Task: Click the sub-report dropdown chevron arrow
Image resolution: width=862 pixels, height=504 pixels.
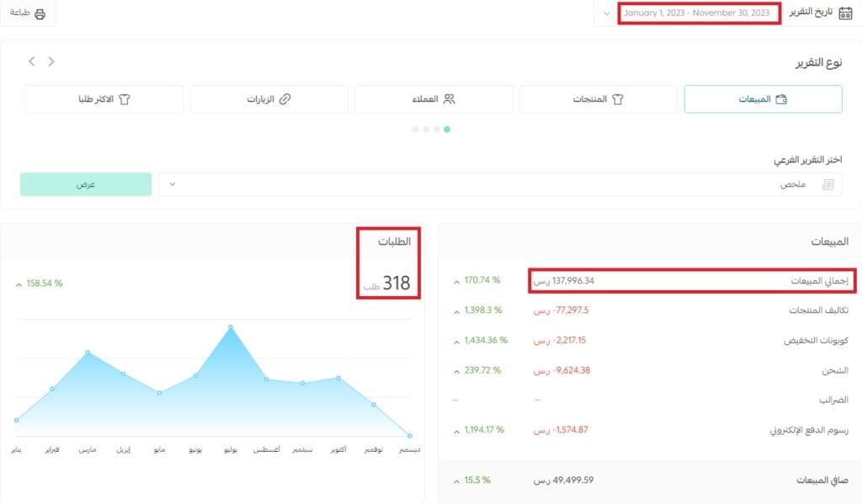Action: point(172,184)
